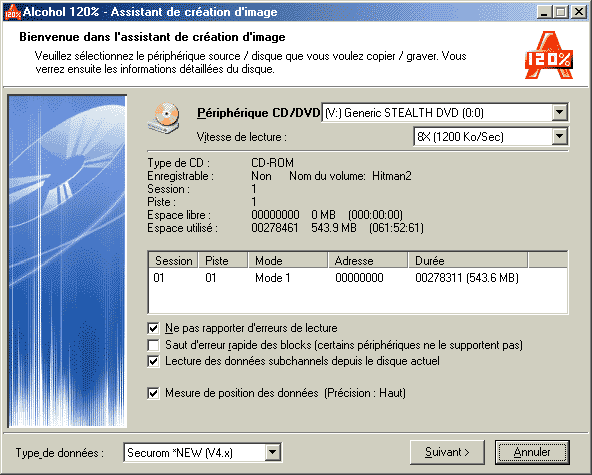Screen dimensions: 592x475
Task: Open the Périphérique CD/DVD dropdown
Action: 560,113
